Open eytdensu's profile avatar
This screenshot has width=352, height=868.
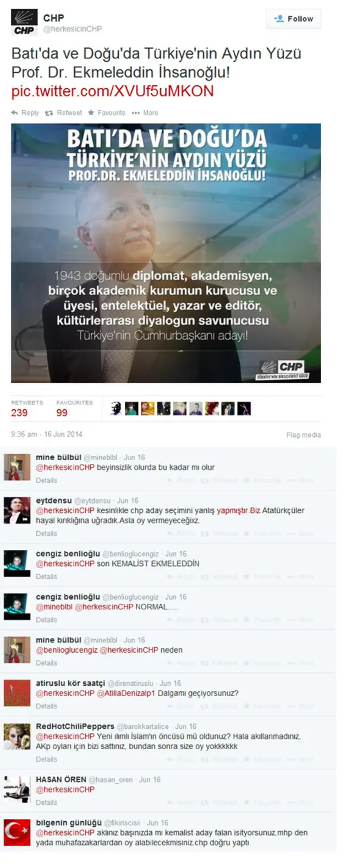tap(17, 510)
